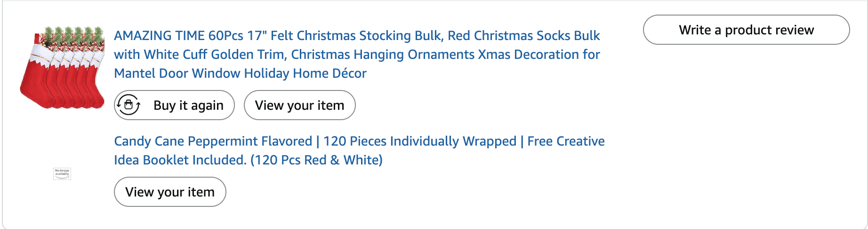The image size is (868, 229).
Task: Click the 'No image available' candy cane thumbnail
Action: 62,173
